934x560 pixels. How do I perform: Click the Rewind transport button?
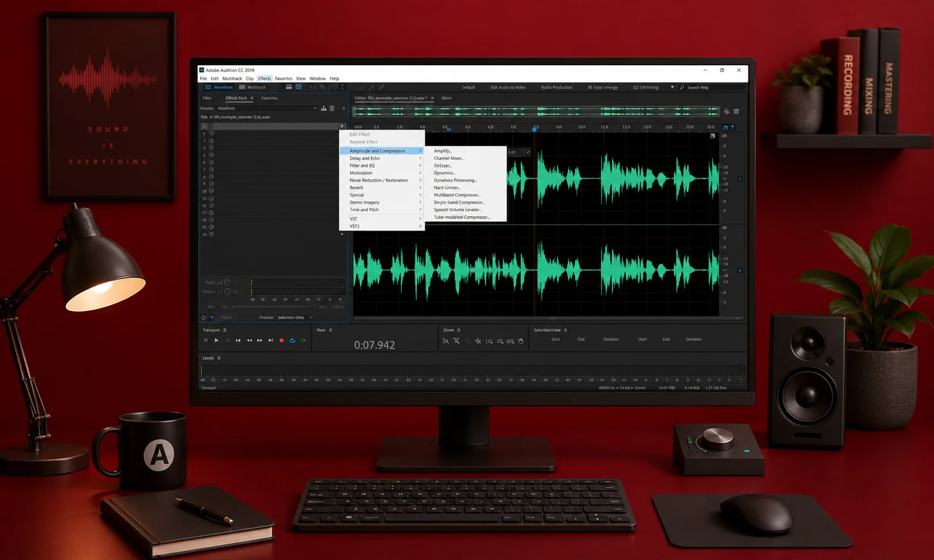pyautogui.click(x=249, y=340)
